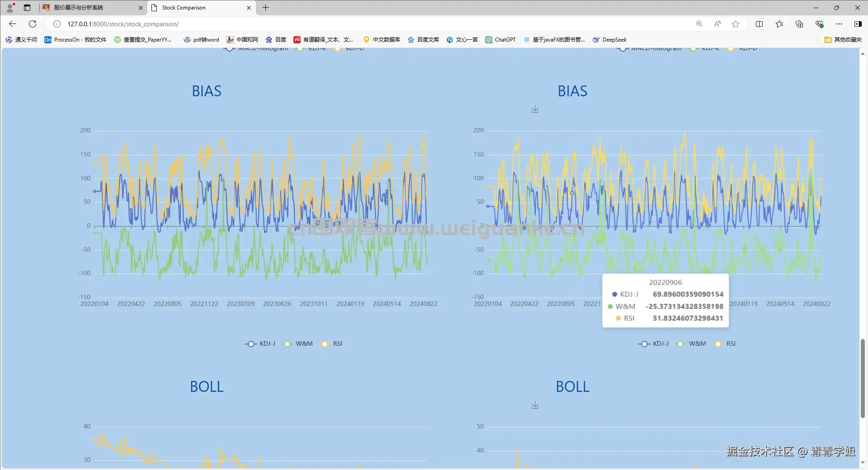Click the right BIAS chart title
Viewport: 868px width, 470px height.
coord(573,91)
